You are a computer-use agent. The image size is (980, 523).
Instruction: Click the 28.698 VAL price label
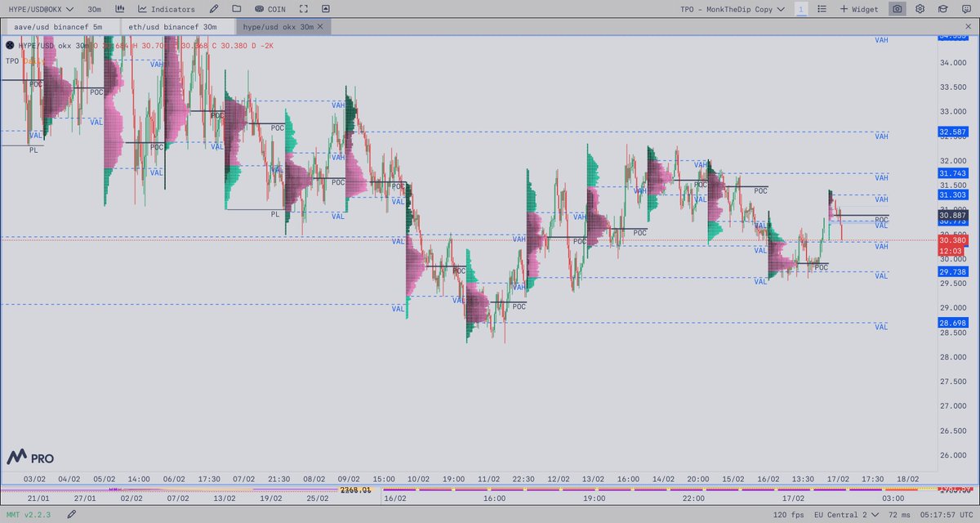[953, 323]
